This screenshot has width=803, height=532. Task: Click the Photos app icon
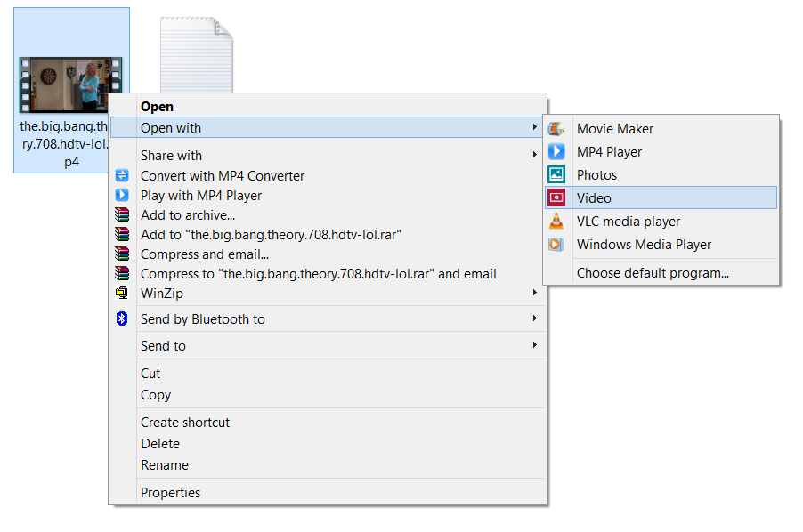click(556, 174)
